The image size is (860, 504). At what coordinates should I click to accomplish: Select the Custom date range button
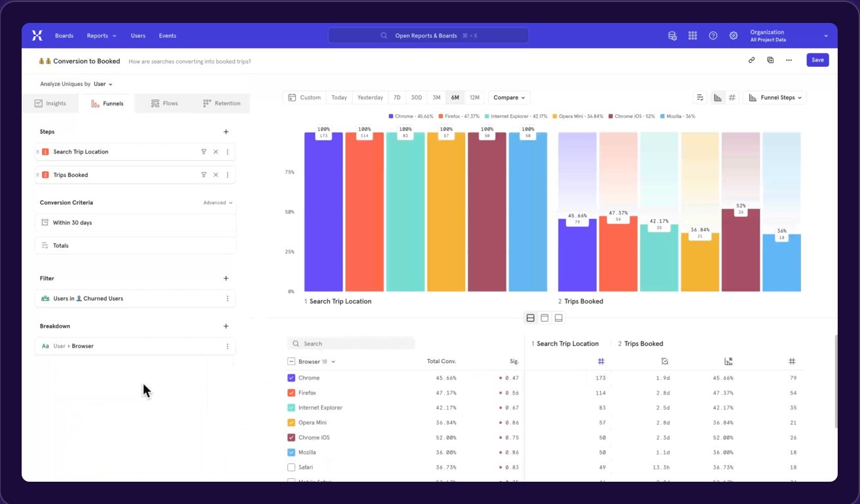click(304, 98)
